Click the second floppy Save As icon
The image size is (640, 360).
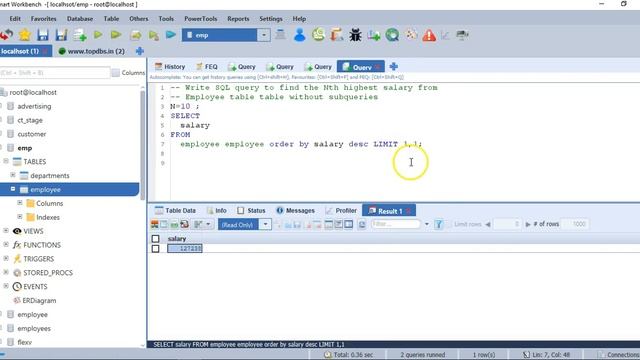click(61, 35)
